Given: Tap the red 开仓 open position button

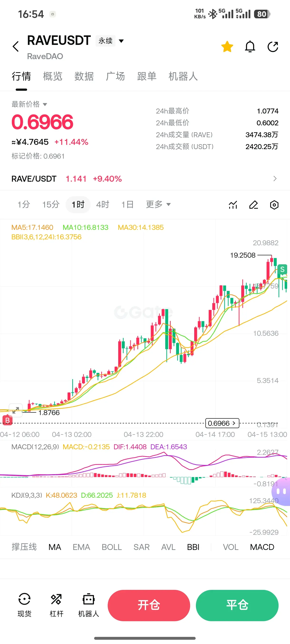Looking at the screenshot, I should (x=149, y=605).
